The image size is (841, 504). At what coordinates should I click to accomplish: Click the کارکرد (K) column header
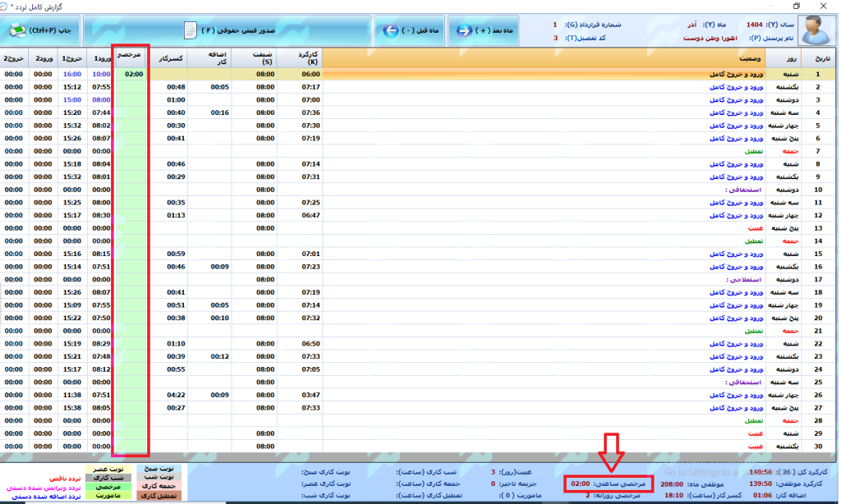pos(300,57)
